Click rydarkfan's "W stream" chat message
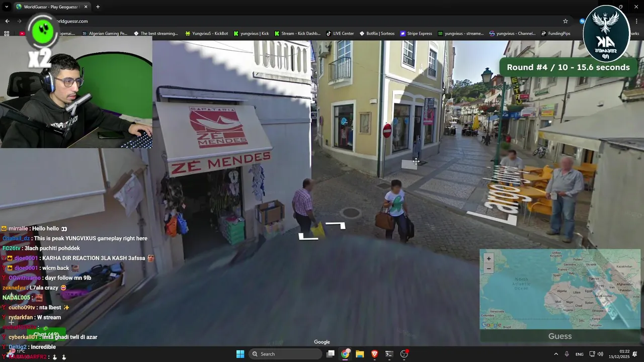Screen dimensions: 644x362 32,317
